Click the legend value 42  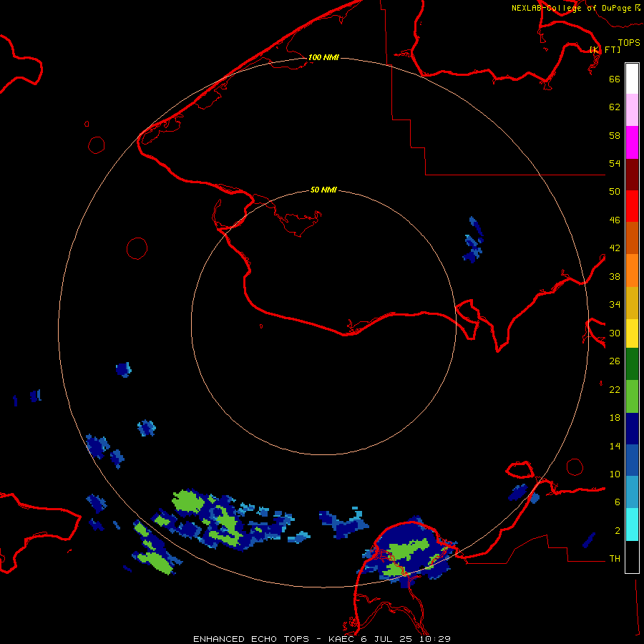[x=615, y=248]
